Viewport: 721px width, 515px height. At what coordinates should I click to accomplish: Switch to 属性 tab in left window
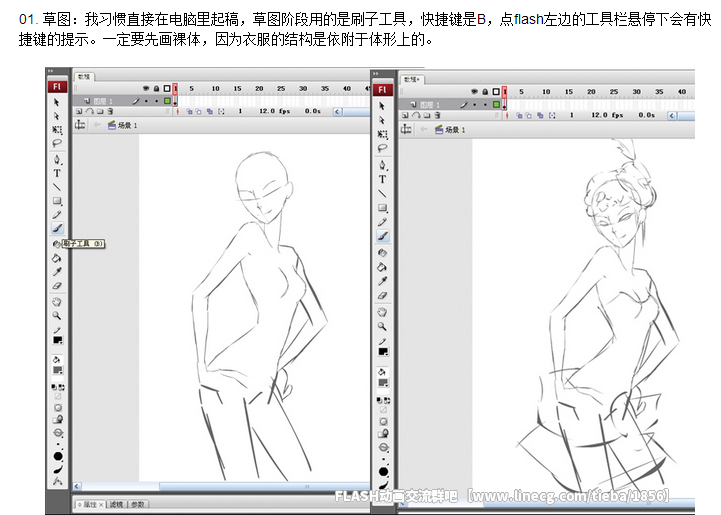[90, 504]
